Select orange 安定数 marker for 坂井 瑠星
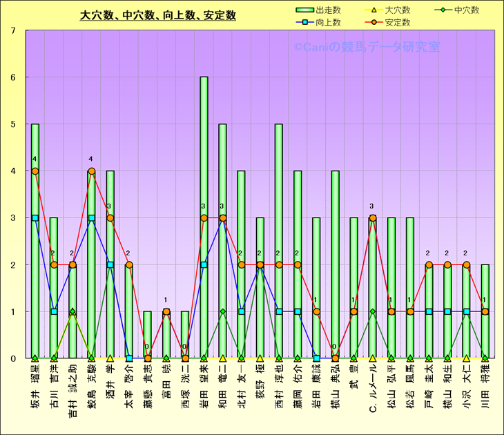 (x=35, y=171)
